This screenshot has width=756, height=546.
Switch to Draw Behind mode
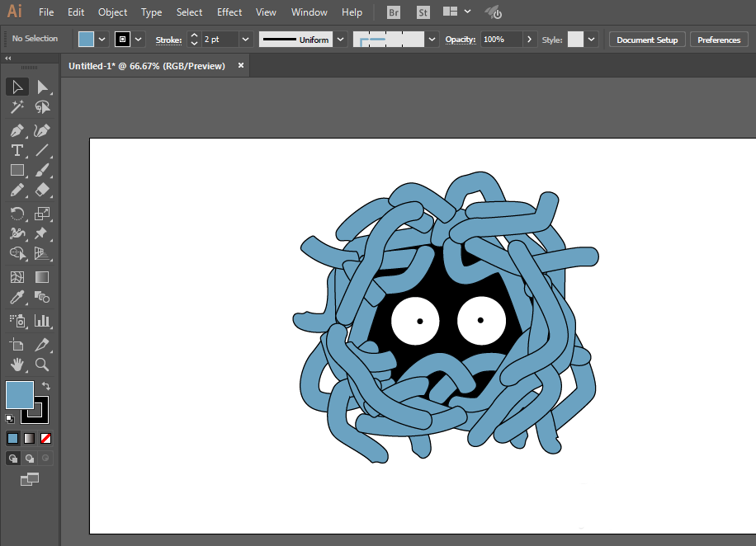(30, 459)
